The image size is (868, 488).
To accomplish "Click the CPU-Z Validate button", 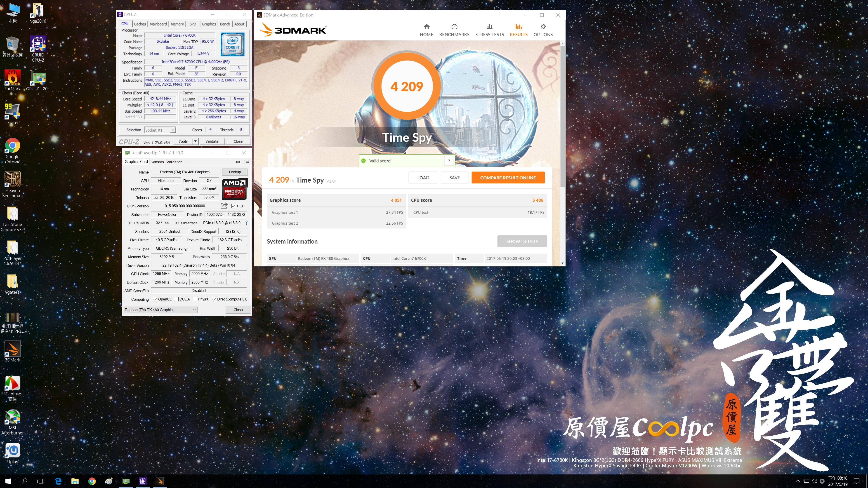I will tap(212, 141).
